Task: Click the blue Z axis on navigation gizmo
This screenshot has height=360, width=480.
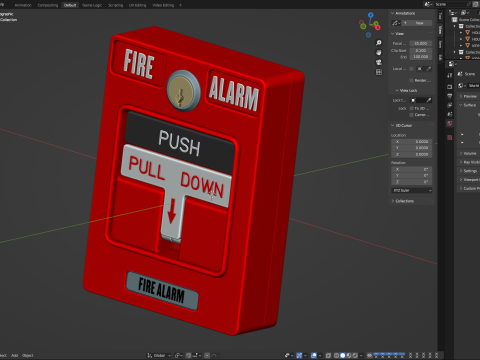Action: pos(371,15)
